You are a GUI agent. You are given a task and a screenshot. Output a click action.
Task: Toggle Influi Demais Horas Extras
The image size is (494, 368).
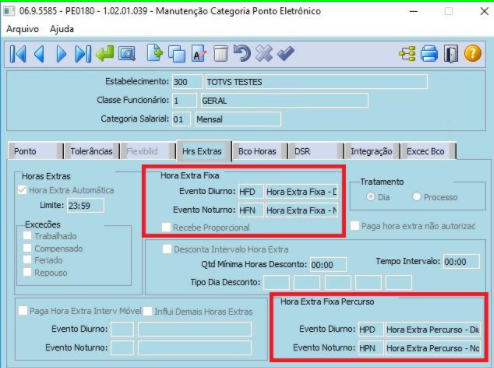pos(148,311)
